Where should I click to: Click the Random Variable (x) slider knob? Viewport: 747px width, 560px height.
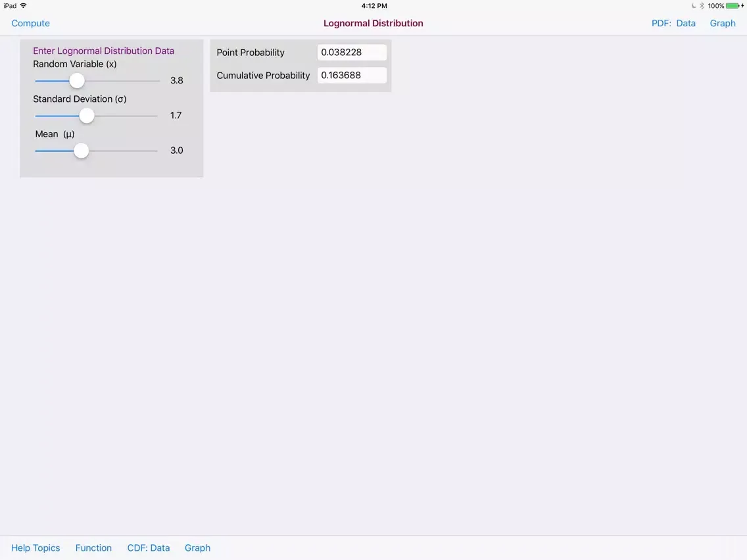click(x=77, y=80)
